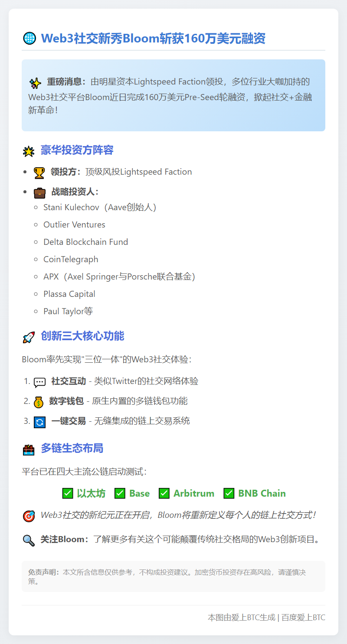Click the green checkmark next to Arbitrum
347x644 pixels.
click(x=164, y=493)
